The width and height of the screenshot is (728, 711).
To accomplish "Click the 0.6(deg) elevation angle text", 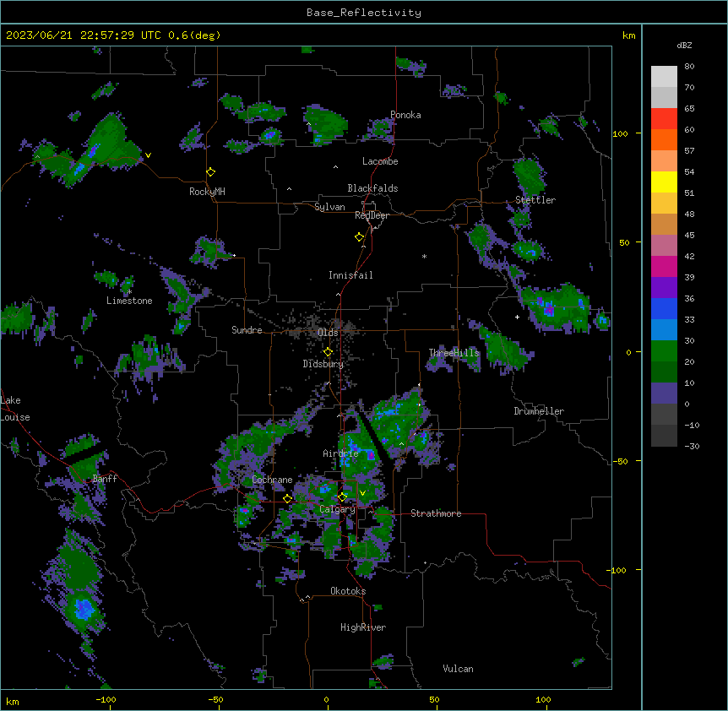I will 194,35.
